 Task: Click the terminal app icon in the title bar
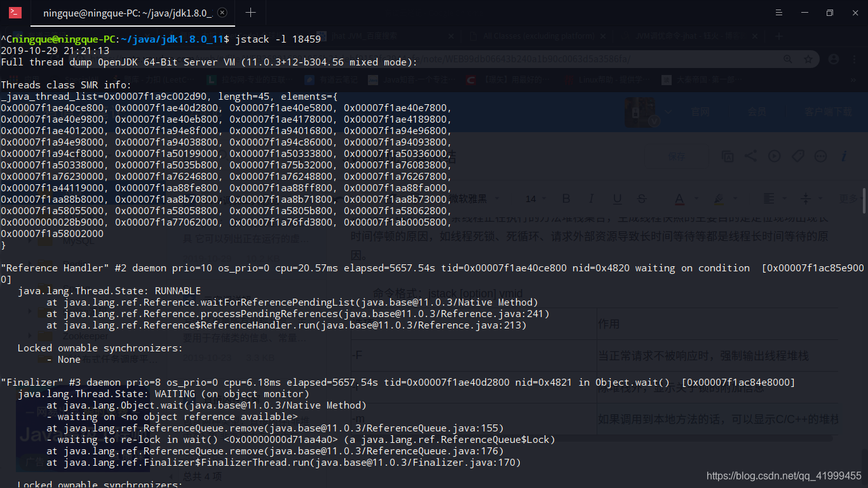point(15,13)
